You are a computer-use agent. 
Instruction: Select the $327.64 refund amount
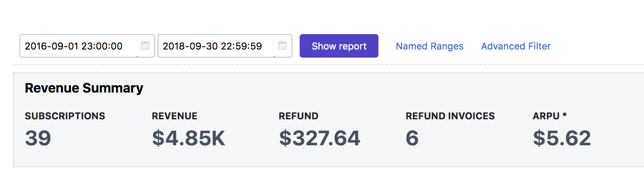pyautogui.click(x=320, y=138)
